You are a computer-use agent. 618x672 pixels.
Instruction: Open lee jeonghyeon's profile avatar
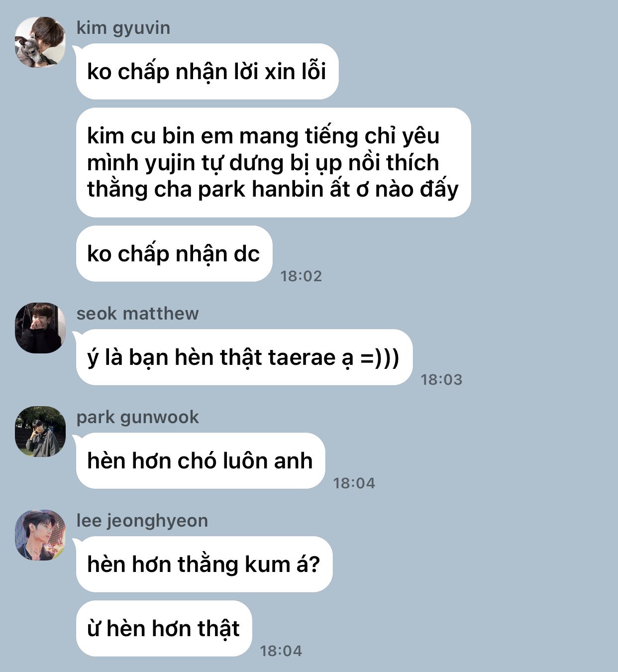pos(40,535)
